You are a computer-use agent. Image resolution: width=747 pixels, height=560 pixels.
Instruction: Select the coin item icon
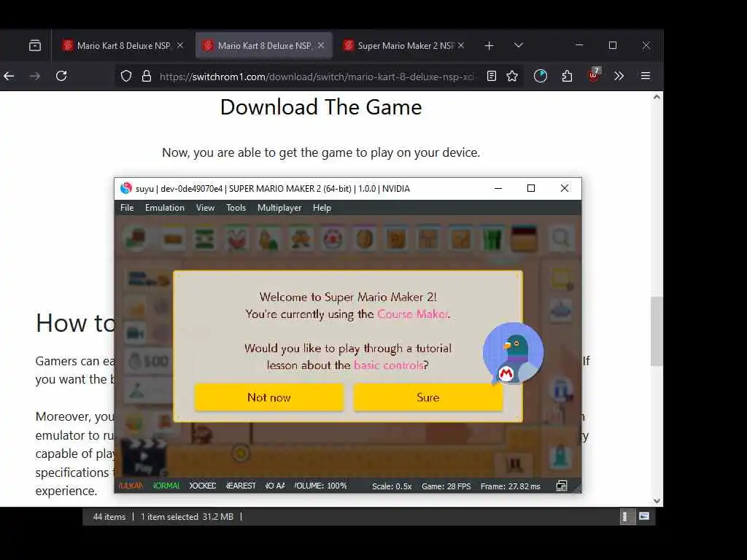point(365,238)
